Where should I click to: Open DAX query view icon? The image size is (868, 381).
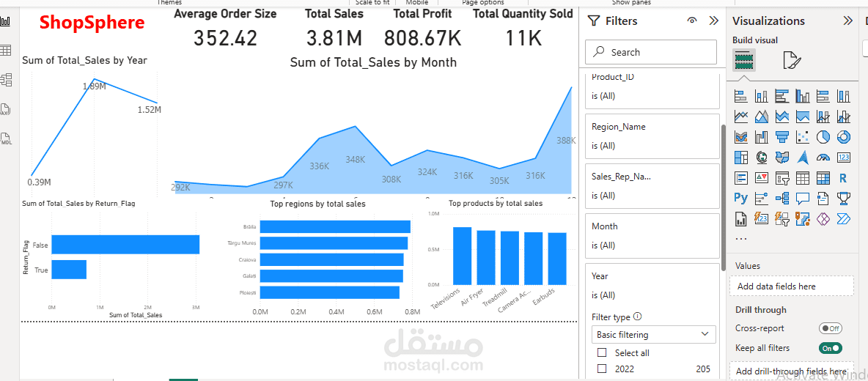pyautogui.click(x=6, y=109)
